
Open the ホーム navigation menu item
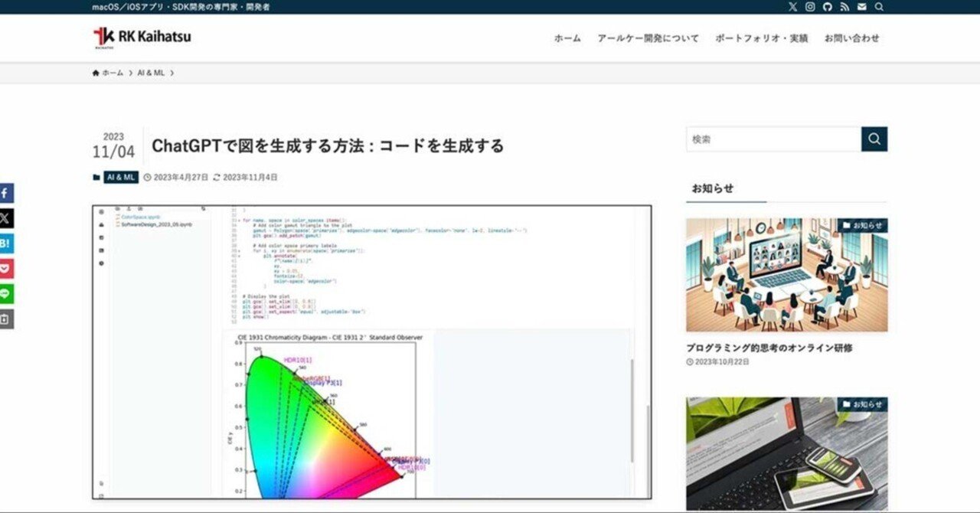point(567,38)
